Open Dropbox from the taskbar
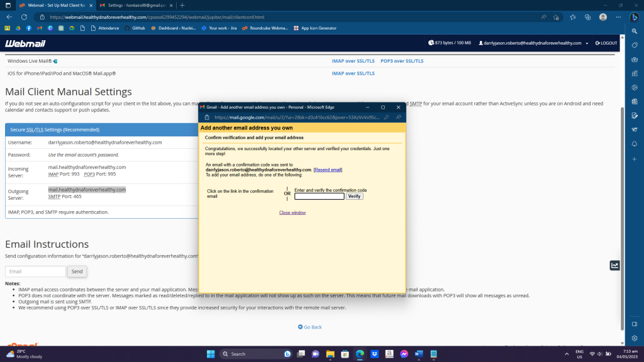The image size is (644, 362). [375, 354]
